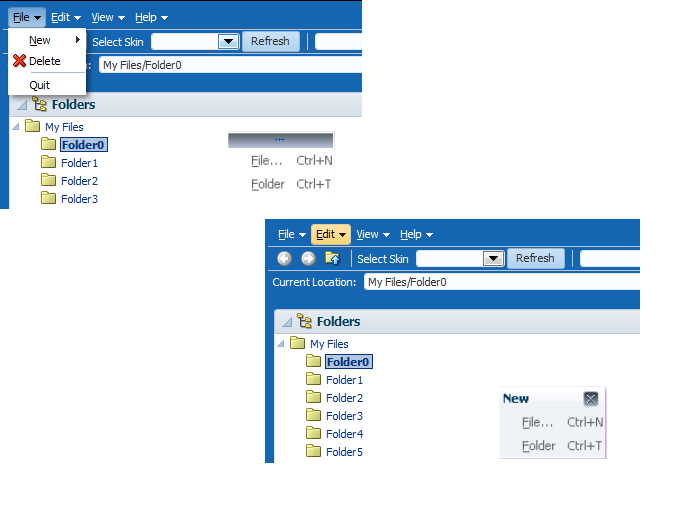Screen dimensions: 677x506
Task: Click My Files folder icon in bottom window
Action: (297, 343)
